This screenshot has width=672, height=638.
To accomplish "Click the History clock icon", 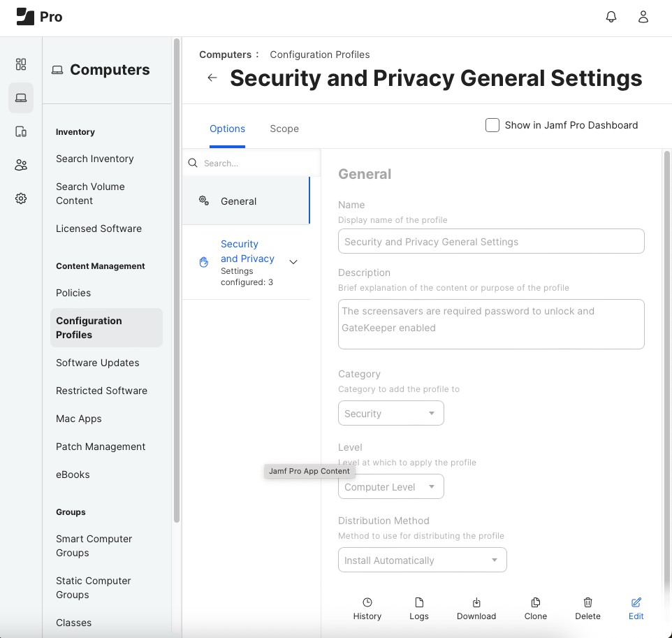I will (x=367, y=602).
